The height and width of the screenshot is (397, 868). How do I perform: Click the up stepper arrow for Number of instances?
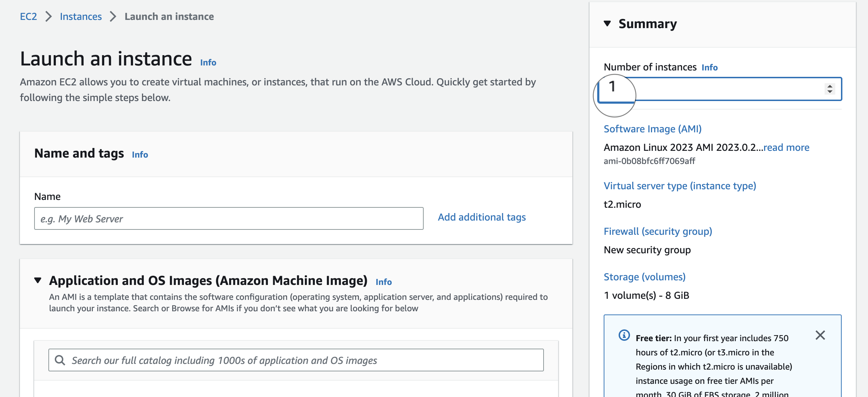829,86
